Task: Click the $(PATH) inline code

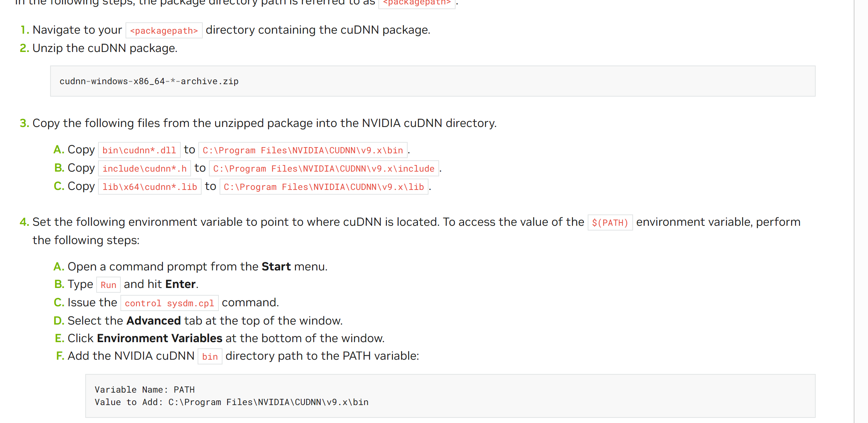Action: pos(610,222)
